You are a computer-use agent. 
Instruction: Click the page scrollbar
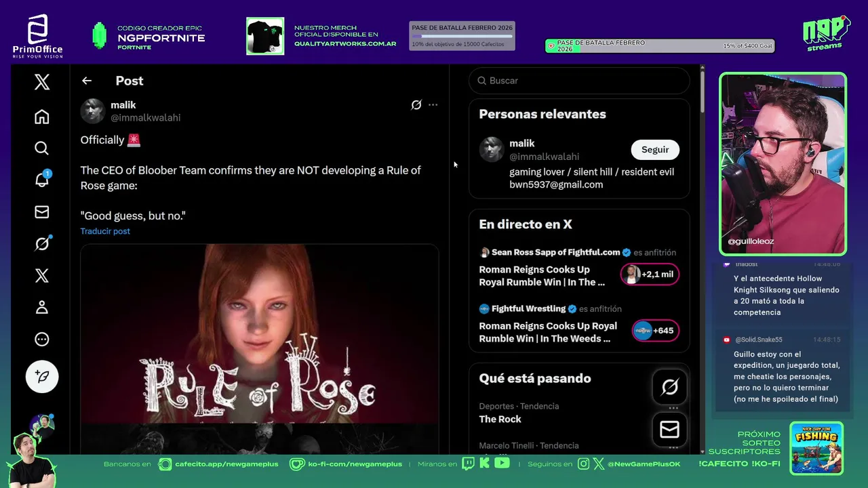pyautogui.click(x=702, y=91)
